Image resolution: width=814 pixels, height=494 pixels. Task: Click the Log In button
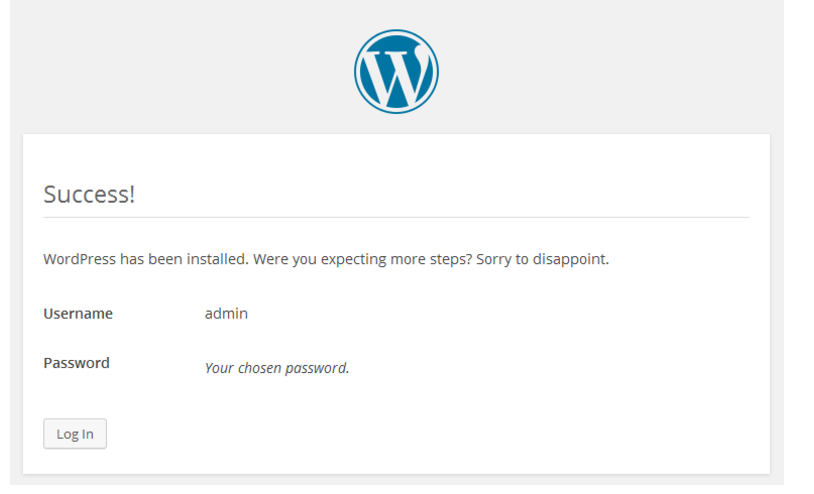[75, 434]
